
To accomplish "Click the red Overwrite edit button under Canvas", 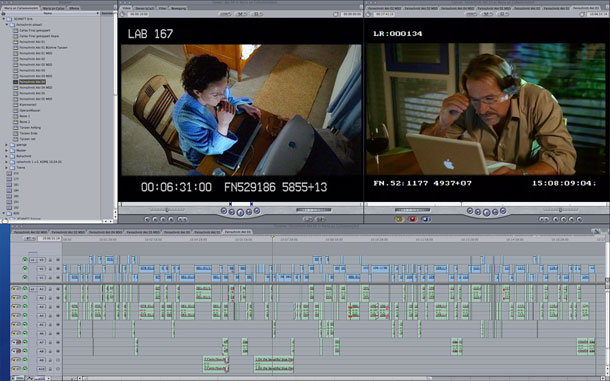I will pos(412,219).
